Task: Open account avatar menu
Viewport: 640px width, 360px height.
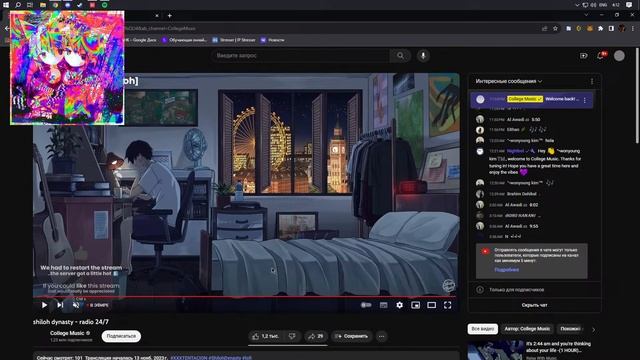Action: (x=619, y=56)
